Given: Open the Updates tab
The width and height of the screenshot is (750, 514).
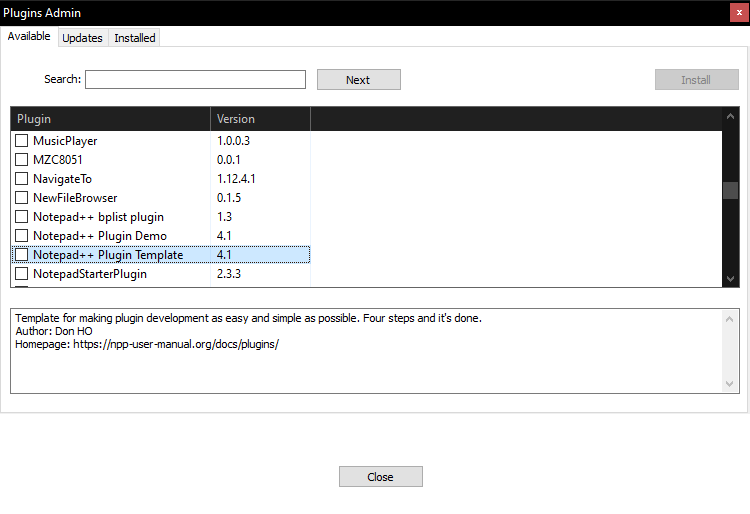Looking at the screenshot, I should (82, 38).
